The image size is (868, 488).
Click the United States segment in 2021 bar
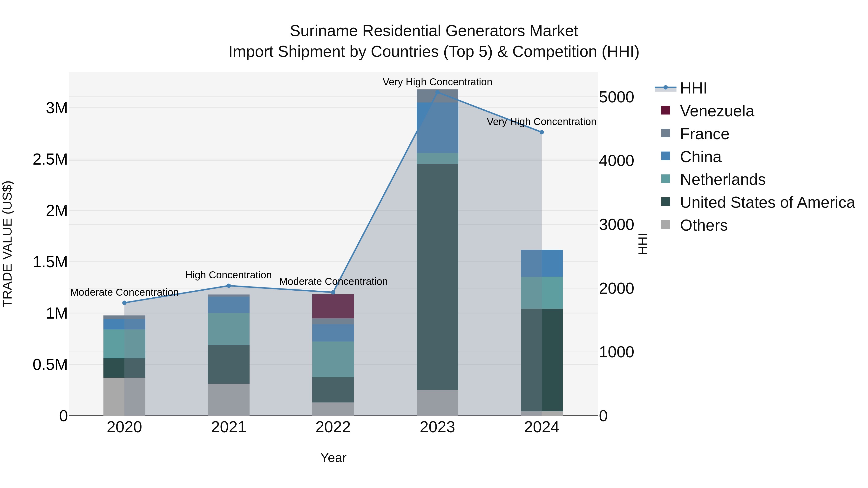pyautogui.click(x=229, y=364)
